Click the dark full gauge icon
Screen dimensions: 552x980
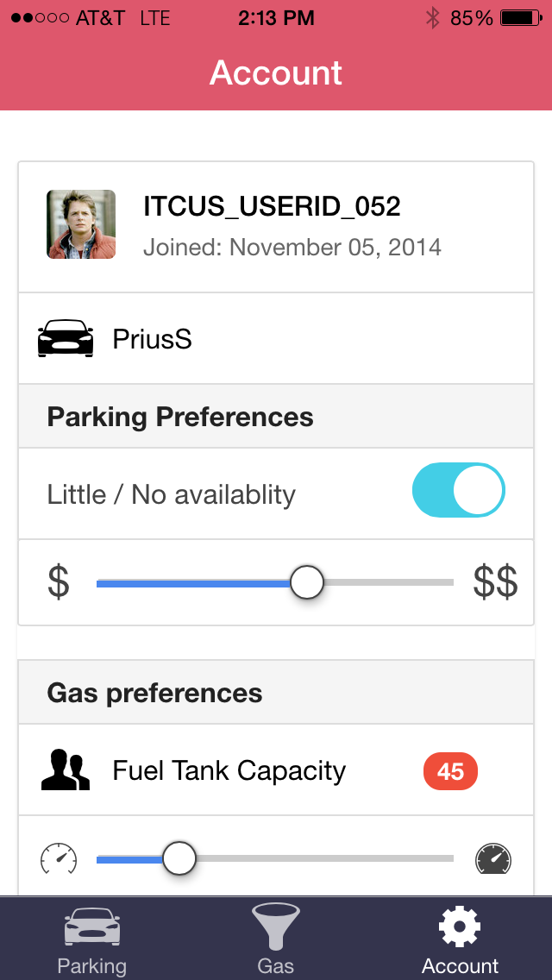point(493,859)
